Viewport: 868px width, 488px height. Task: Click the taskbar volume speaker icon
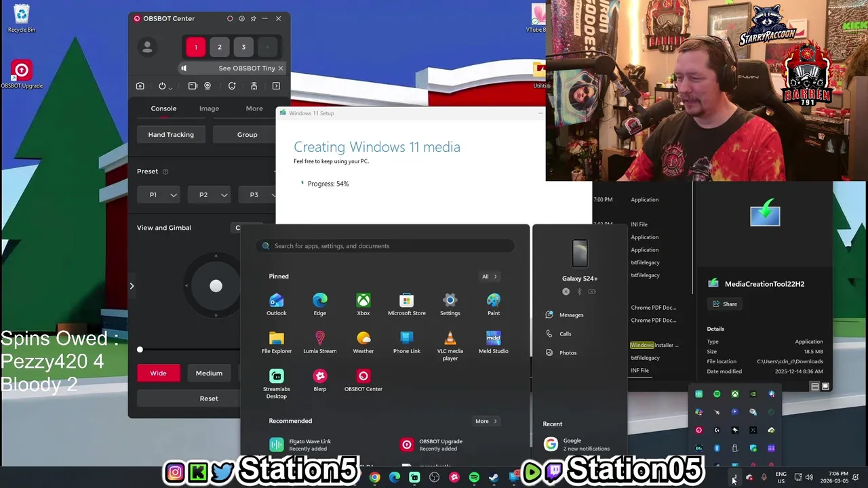pyautogui.click(x=809, y=477)
